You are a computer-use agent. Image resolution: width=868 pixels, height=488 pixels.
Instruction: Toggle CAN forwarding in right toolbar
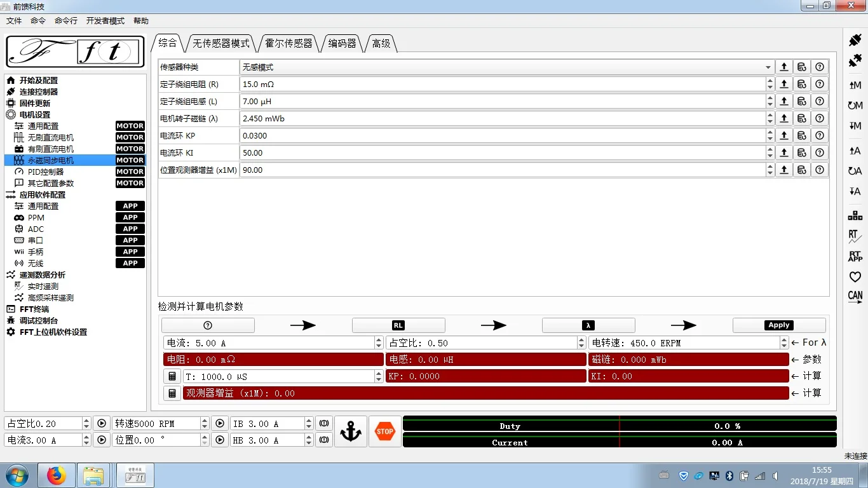(x=855, y=297)
